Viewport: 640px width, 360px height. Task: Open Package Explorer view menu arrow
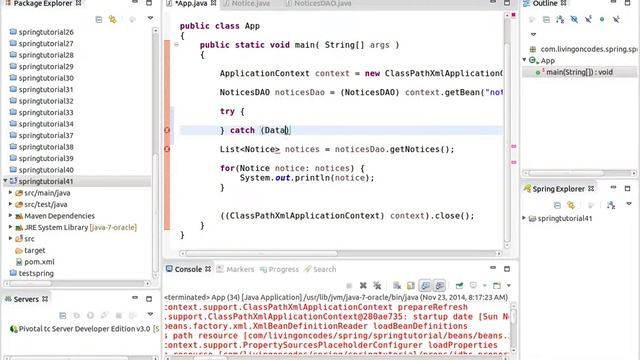coord(150,18)
